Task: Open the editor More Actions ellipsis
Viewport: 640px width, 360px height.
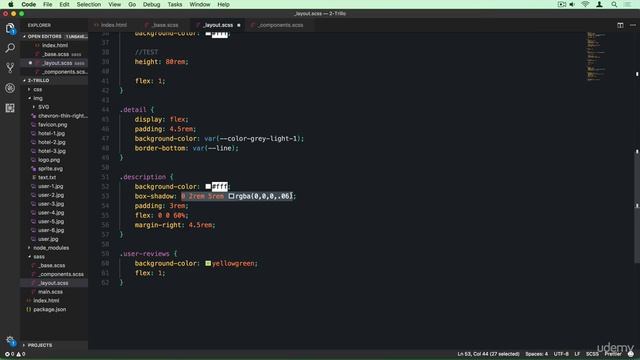Action: [x=633, y=25]
